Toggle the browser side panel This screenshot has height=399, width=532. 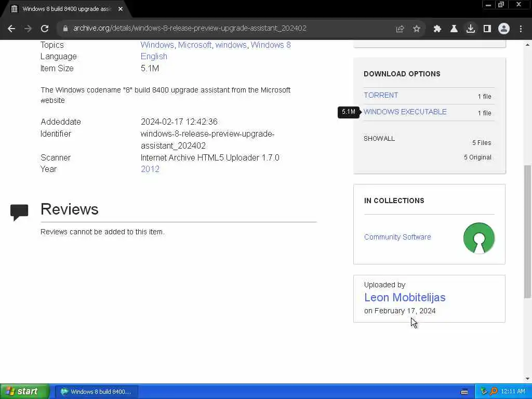487,29
